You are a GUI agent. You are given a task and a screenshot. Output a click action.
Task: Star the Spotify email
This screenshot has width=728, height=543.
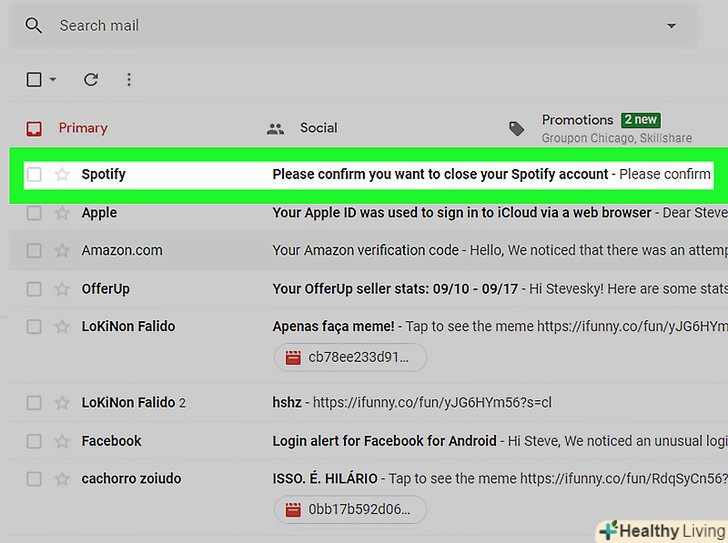pyautogui.click(x=62, y=175)
